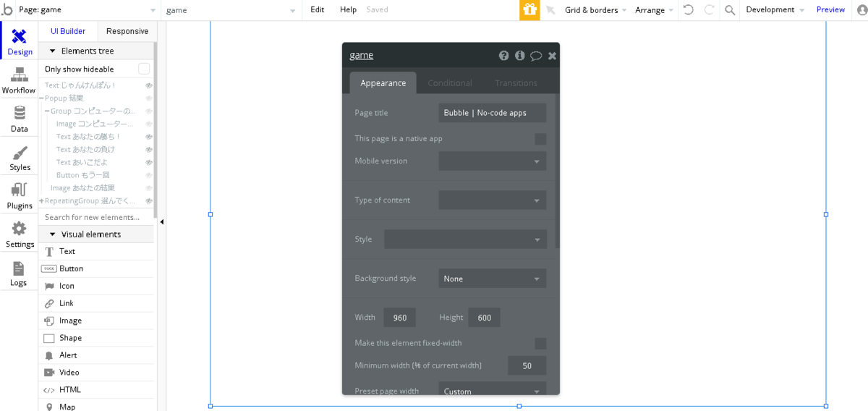The width and height of the screenshot is (868, 411).
Task: Click the Search for new elements field
Action: [x=97, y=217]
